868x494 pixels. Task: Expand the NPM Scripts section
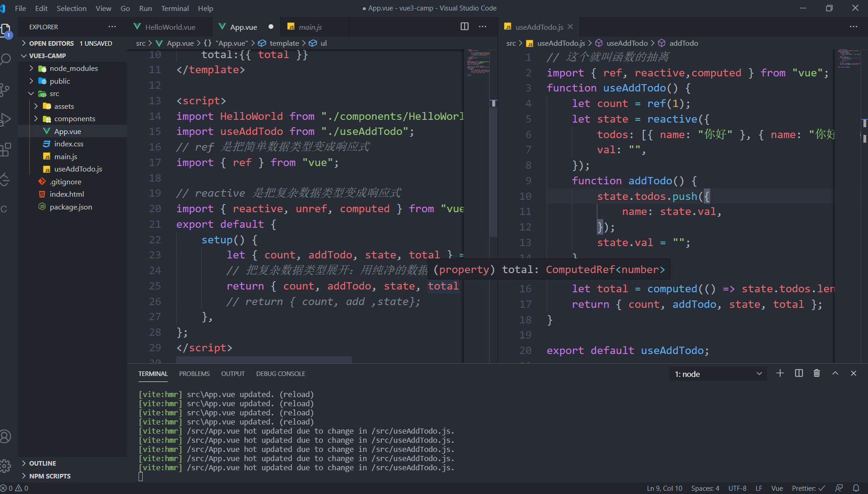pyautogui.click(x=72, y=476)
